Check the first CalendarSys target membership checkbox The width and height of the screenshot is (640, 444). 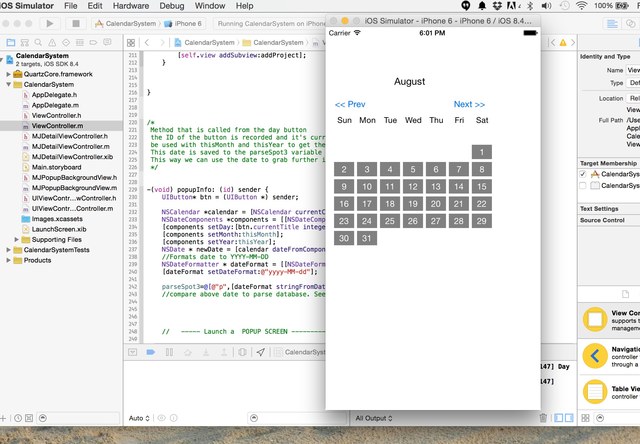coord(583,174)
